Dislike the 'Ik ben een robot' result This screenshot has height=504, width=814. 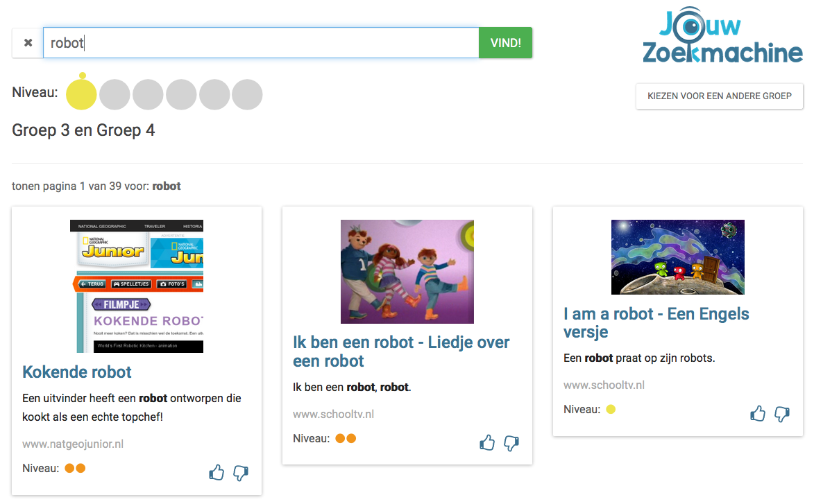[511, 442]
